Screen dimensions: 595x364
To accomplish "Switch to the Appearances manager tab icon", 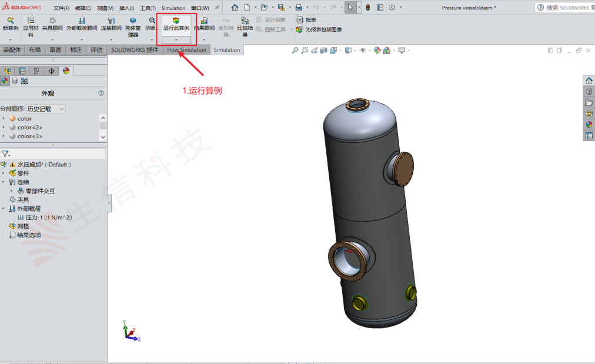I will click(66, 71).
